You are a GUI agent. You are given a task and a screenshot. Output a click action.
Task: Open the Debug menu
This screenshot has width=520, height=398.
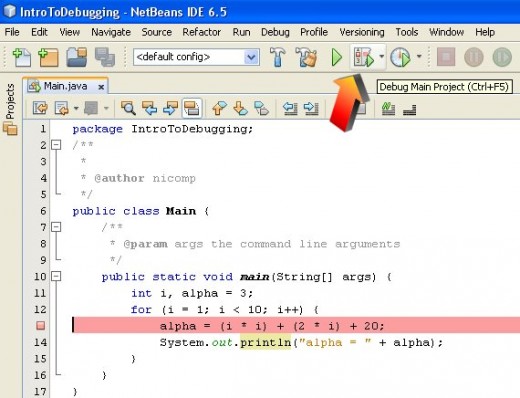(275, 32)
